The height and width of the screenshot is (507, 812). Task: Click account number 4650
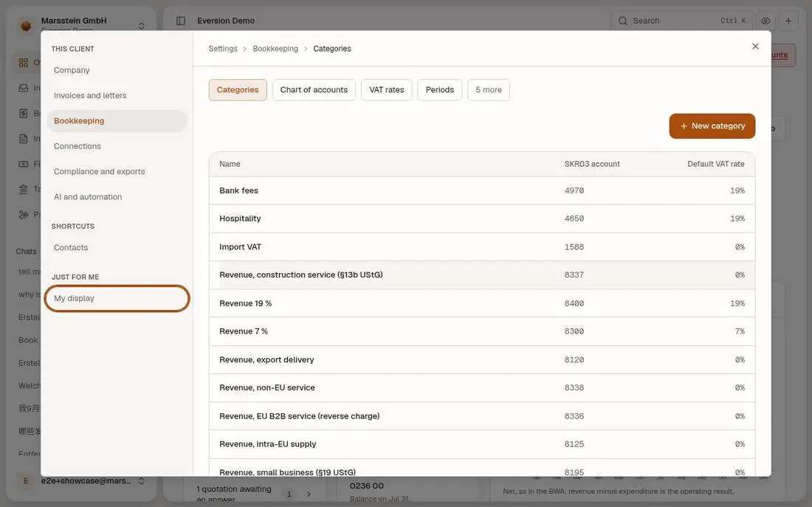pyautogui.click(x=574, y=218)
